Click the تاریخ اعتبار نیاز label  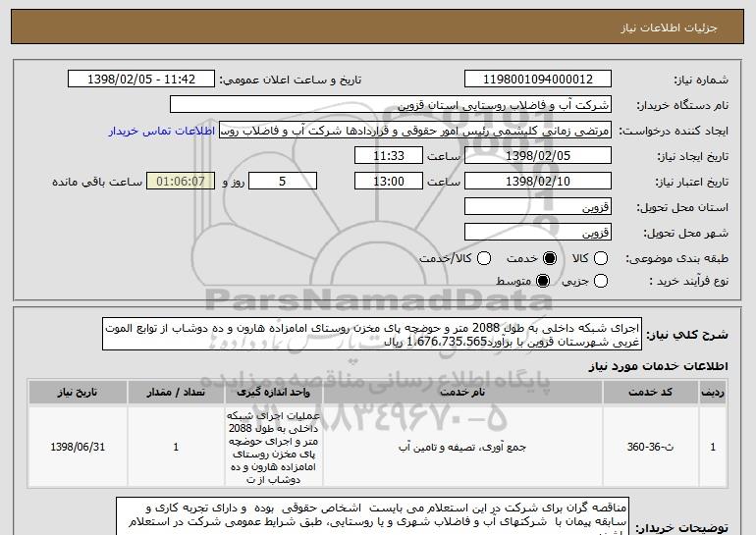[x=692, y=183]
